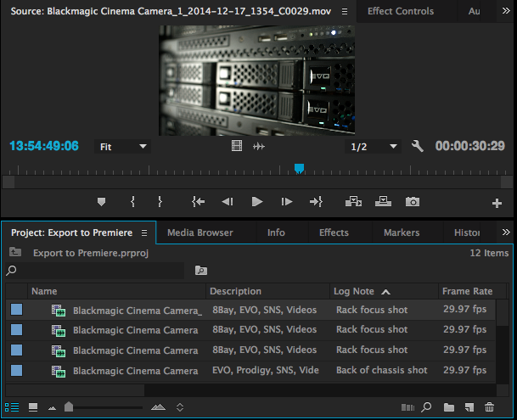Image resolution: width=517 pixels, height=420 pixels.
Task: Click label swatch of Back of chassis row
Action: coord(16,371)
